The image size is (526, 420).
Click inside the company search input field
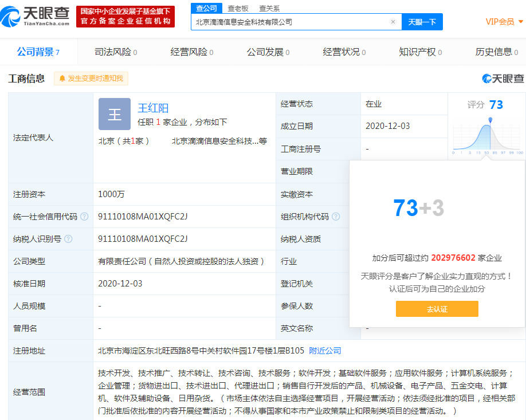tap(286, 21)
